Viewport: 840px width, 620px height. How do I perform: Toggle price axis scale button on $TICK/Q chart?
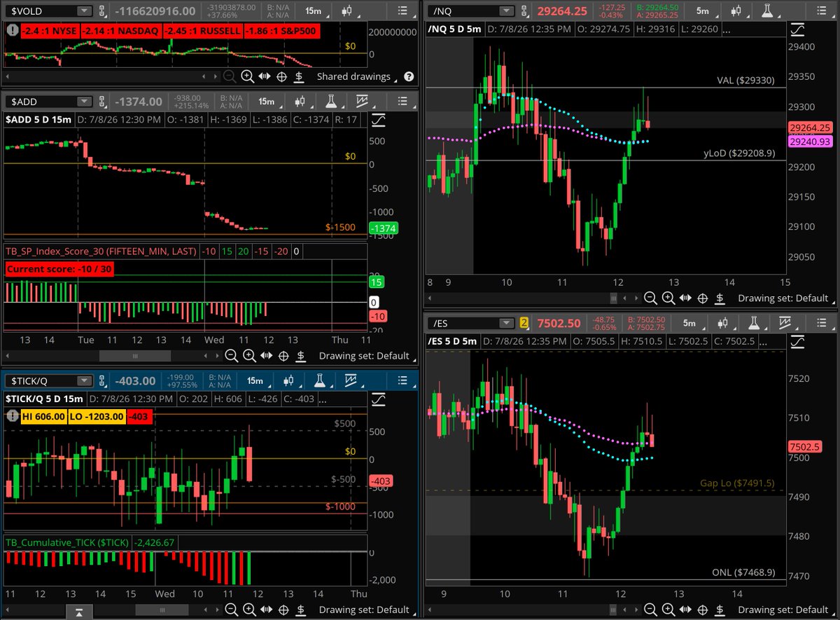coord(378,399)
